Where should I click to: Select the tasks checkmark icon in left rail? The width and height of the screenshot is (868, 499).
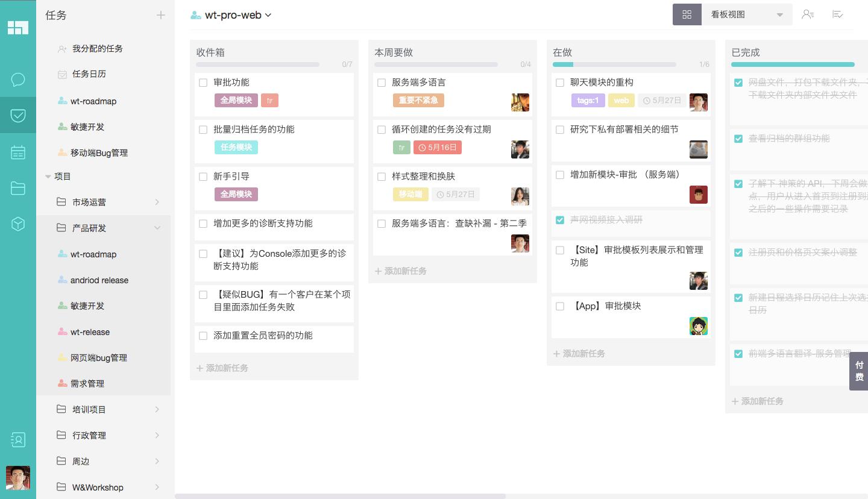point(18,115)
